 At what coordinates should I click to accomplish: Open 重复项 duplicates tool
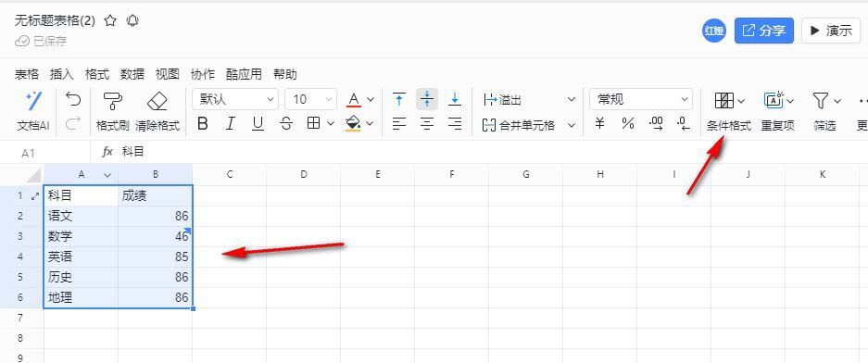(778, 112)
